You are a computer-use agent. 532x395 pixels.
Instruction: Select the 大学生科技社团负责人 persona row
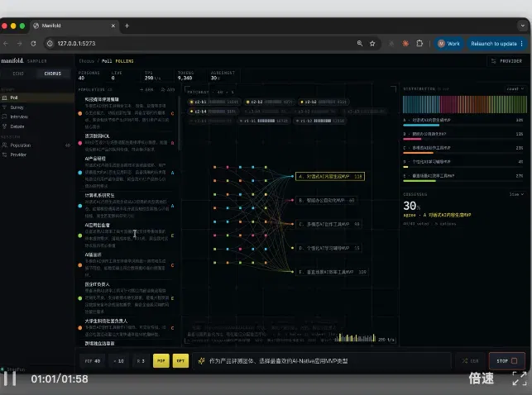[x=127, y=327]
